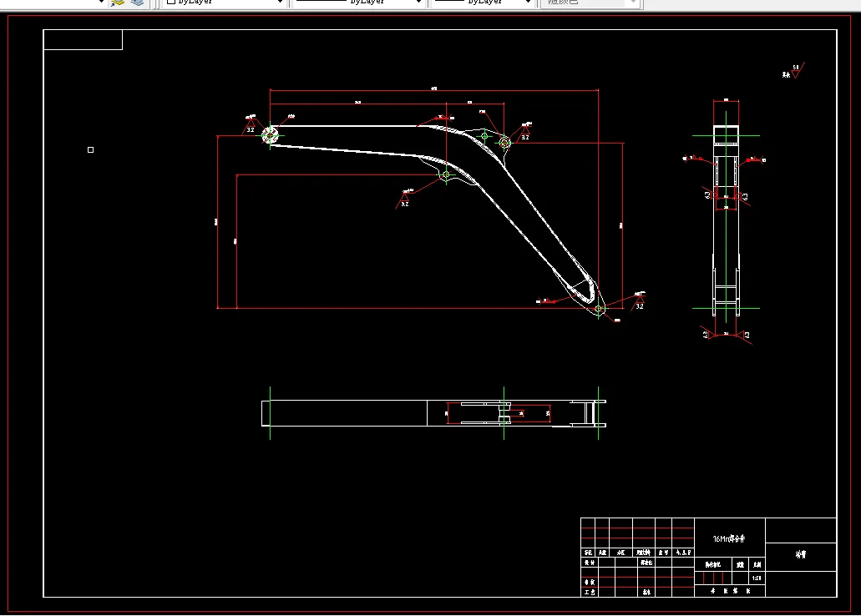Select the 1:20 scale value in title block

(757, 578)
